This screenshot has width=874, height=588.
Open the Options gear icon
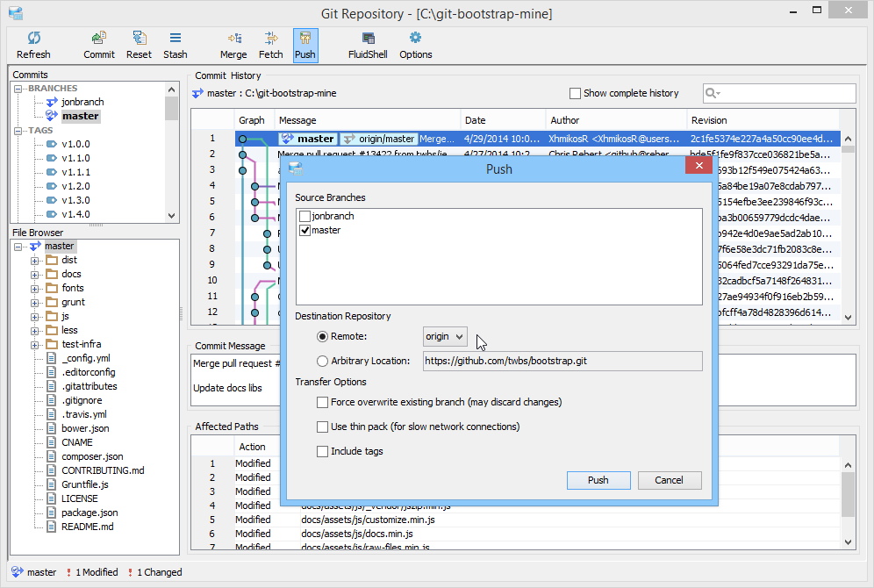[x=416, y=45]
